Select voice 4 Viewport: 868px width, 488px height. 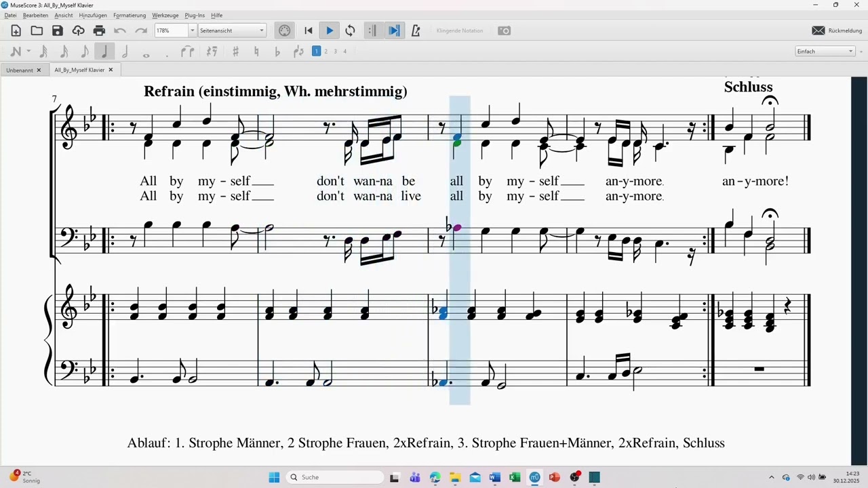[344, 52]
